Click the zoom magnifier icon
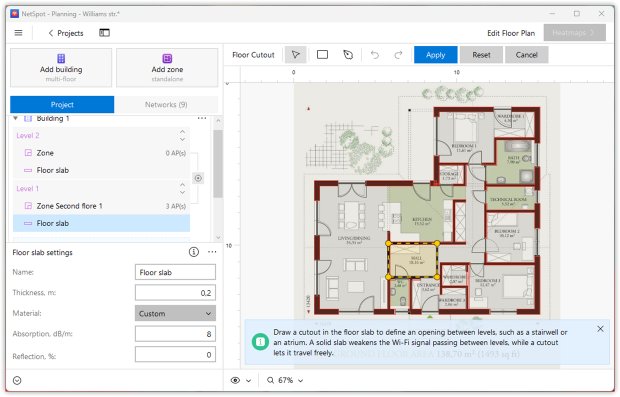Image resolution: width=620 pixels, height=397 pixels. (x=270, y=380)
